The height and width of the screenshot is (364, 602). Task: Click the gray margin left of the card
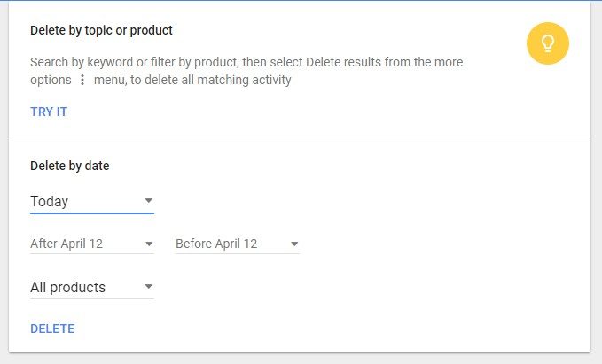click(4, 182)
